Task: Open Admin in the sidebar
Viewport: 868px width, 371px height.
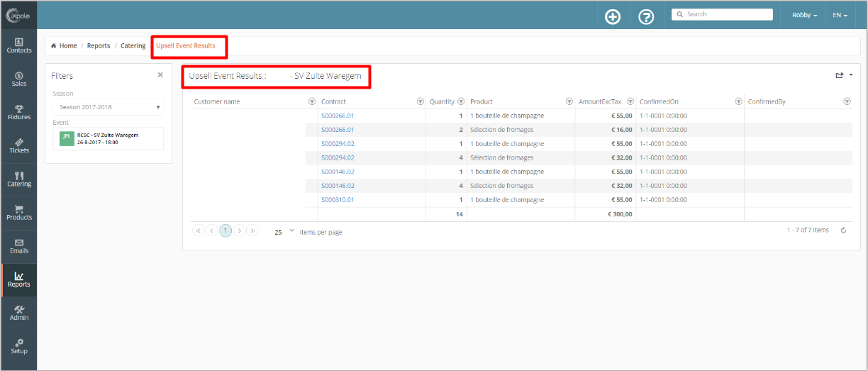Action: (x=19, y=313)
